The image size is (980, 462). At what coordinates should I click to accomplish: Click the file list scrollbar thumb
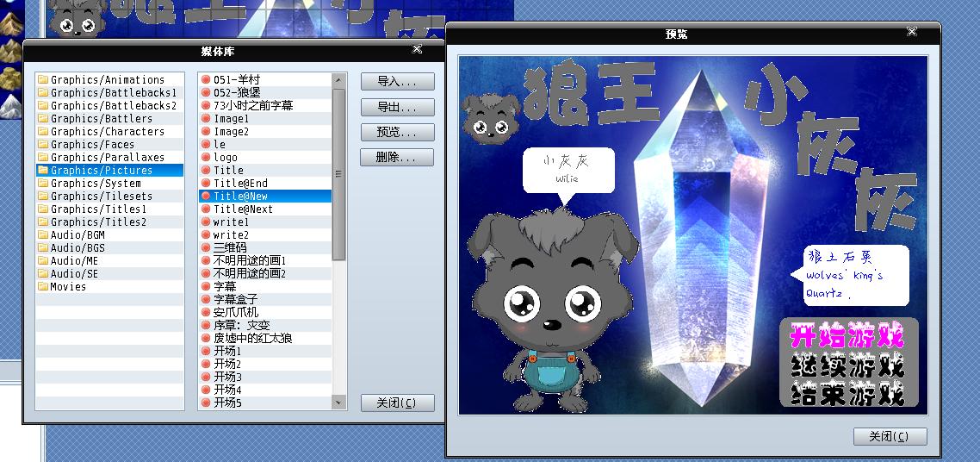pyautogui.click(x=338, y=174)
